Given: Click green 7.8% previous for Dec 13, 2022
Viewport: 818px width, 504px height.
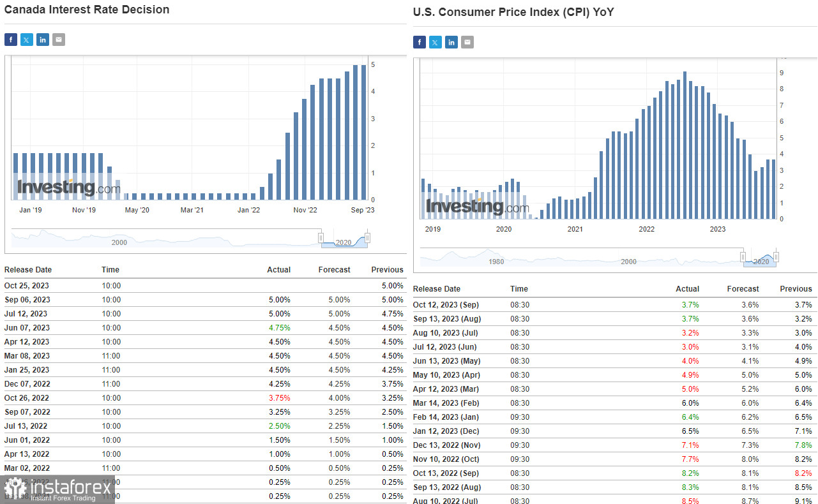Looking at the screenshot, I should click(803, 445).
